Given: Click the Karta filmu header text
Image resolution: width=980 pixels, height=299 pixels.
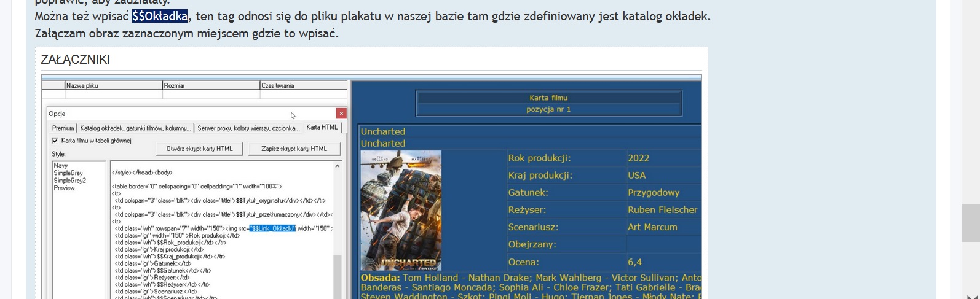Looking at the screenshot, I should pyautogui.click(x=548, y=98).
